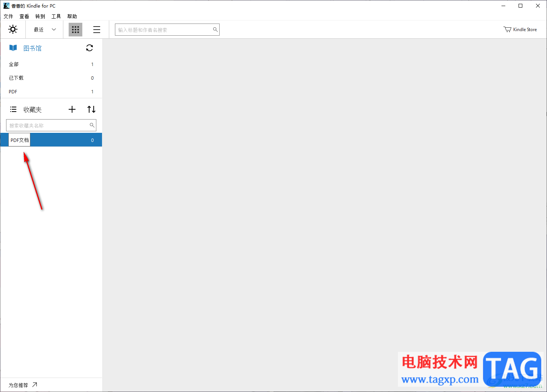Close the Kindle for PC window
Image resolution: width=547 pixels, height=392 pixels.
pos(538,6)
